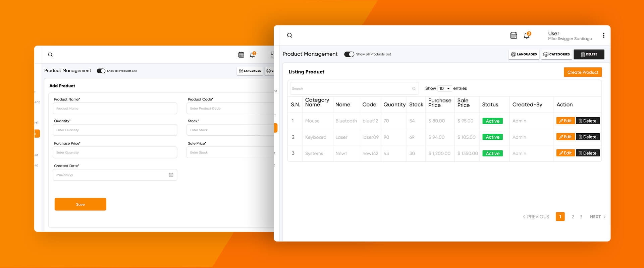Image resolution: width=644 pixels, height=268 pixels.
Task: Go to PREVIOUS page of products
Action: (536, 217)
